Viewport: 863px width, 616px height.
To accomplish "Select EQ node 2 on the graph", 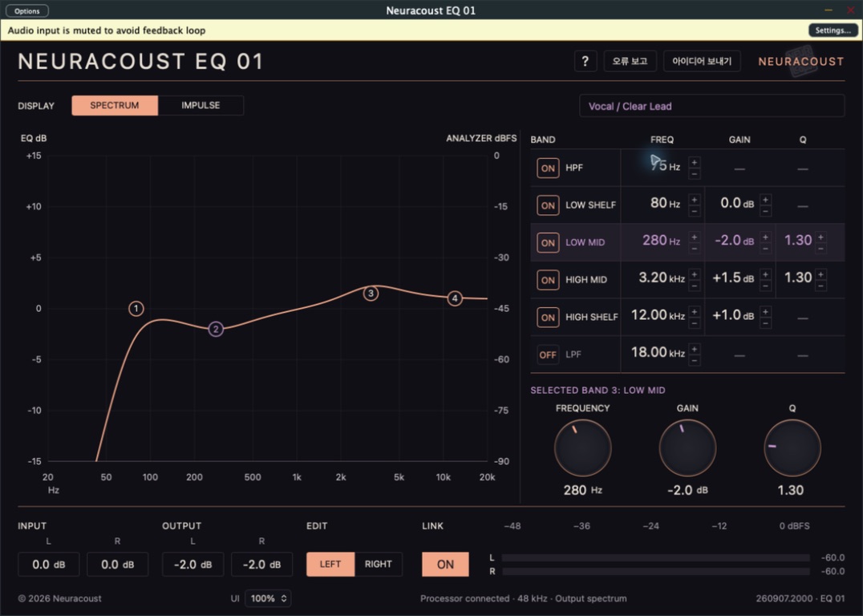I will (216, 329).
